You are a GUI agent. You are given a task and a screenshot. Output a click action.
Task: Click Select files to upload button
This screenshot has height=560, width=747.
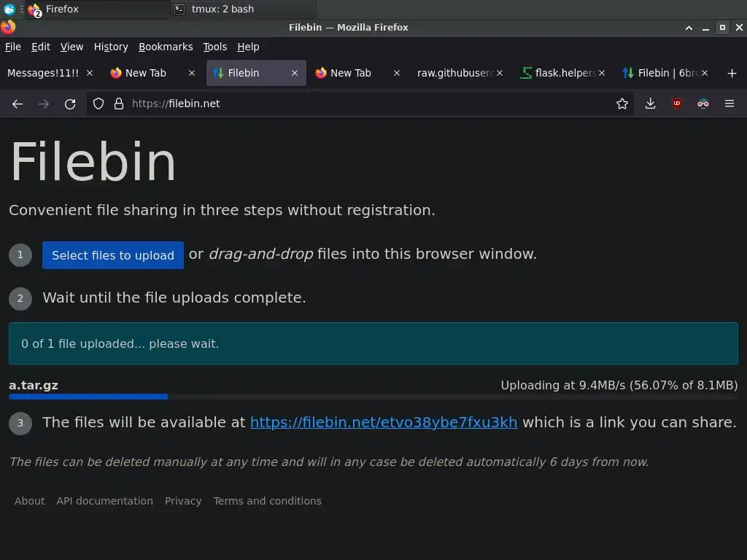113,255
